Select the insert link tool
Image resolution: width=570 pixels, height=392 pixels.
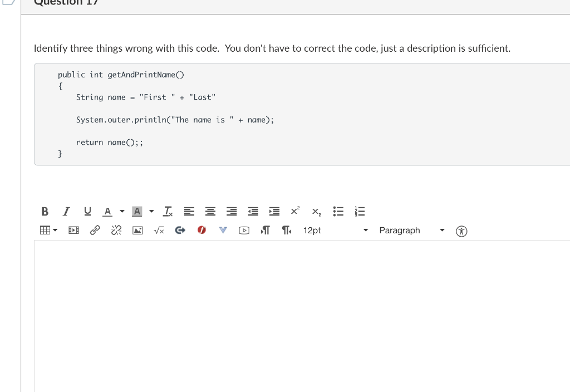point(95,230)
